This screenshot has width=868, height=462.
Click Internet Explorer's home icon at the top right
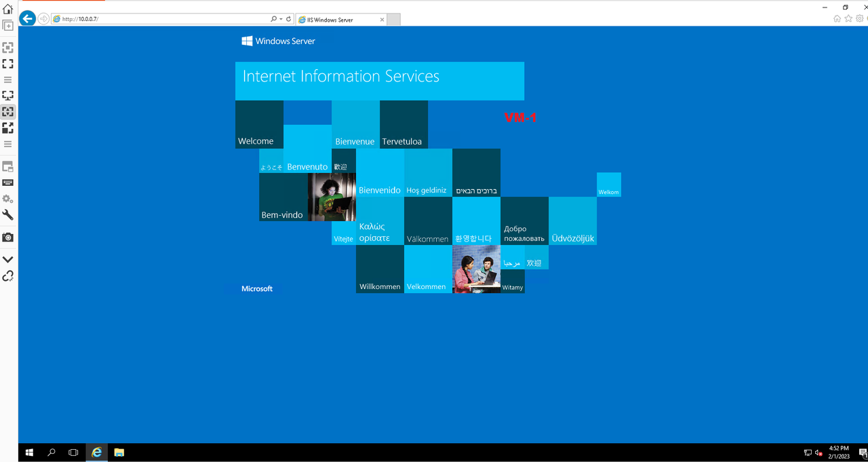[x=837, y=19]
